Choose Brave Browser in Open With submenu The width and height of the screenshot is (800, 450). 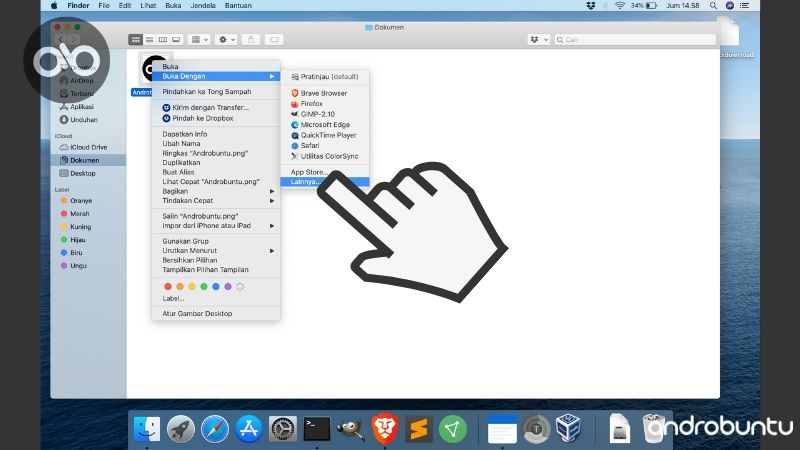point(324,93)
